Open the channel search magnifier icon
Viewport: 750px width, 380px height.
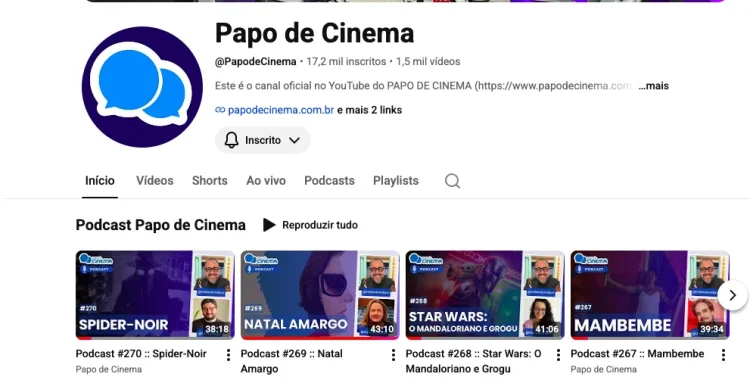click(452, 181)
